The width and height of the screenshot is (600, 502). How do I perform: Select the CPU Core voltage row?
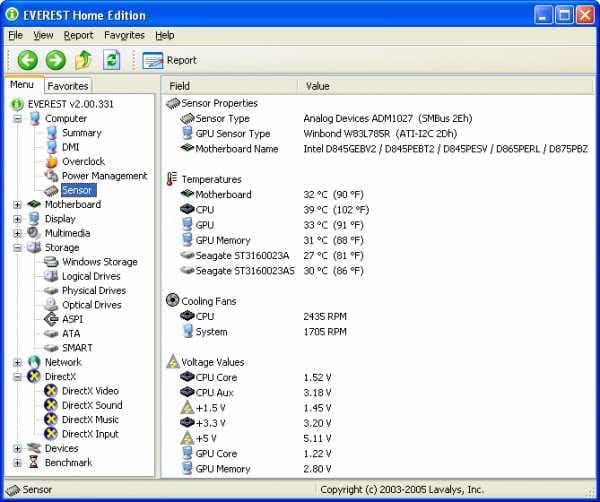pyautogui.click(x=256, y=377)
